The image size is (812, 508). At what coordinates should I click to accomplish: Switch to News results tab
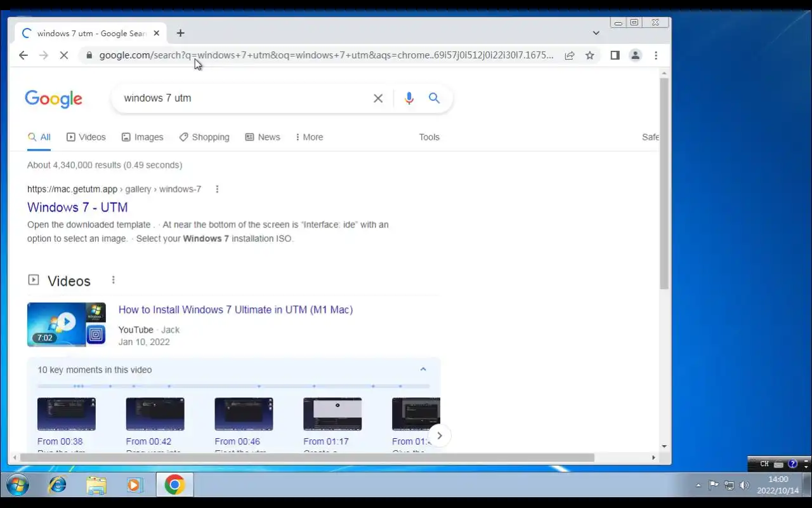point(263,137)
